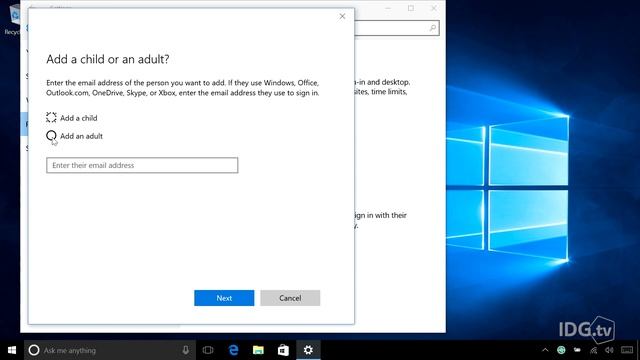640x360 pixels.
Task: Click the green globe tray icon
Action: 561,350
